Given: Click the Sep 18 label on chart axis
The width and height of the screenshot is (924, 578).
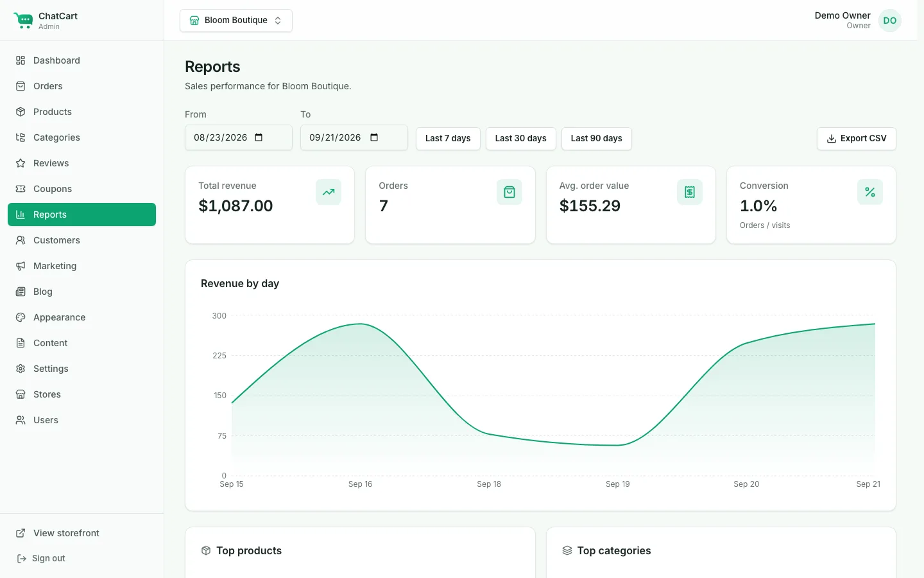Looking at the screenshot, I should [489, 484].
